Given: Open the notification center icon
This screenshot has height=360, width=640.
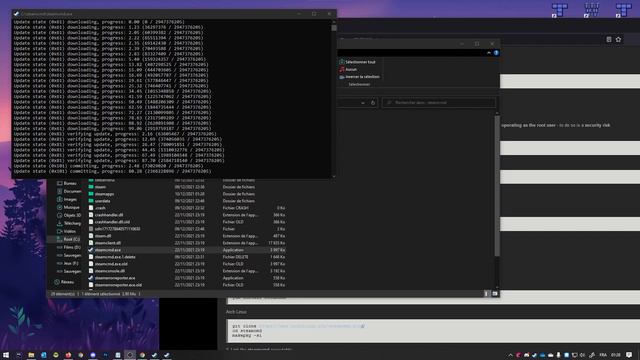Looking at the screenshot, I should pyautogui.click(x=629, y=355).
